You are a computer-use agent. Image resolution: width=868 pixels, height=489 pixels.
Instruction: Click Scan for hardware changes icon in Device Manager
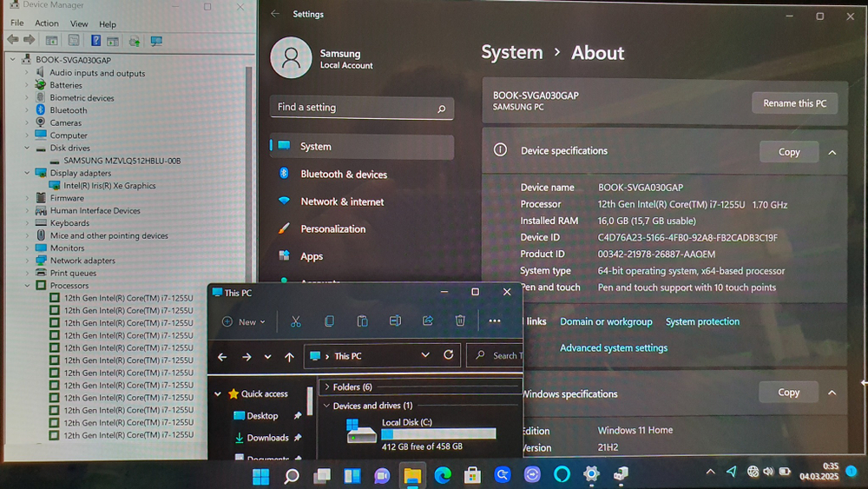tap(156, 41)
